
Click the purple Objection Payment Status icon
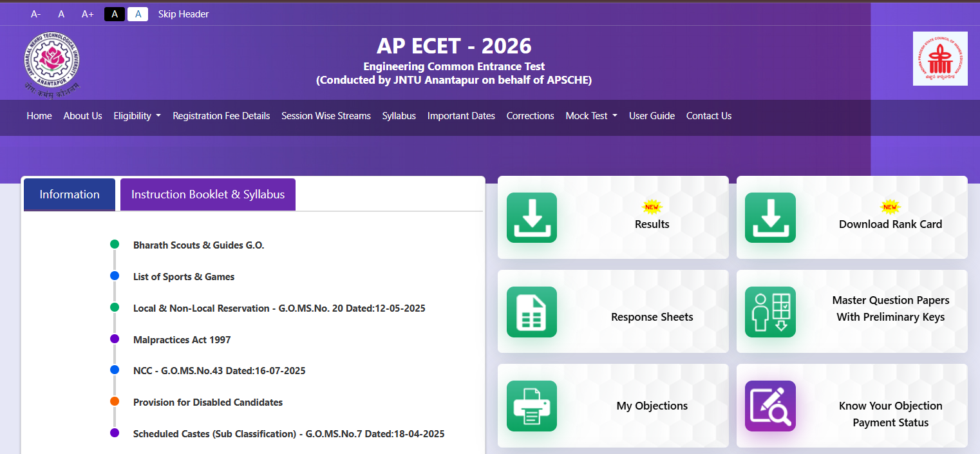(x=770, y=406)
